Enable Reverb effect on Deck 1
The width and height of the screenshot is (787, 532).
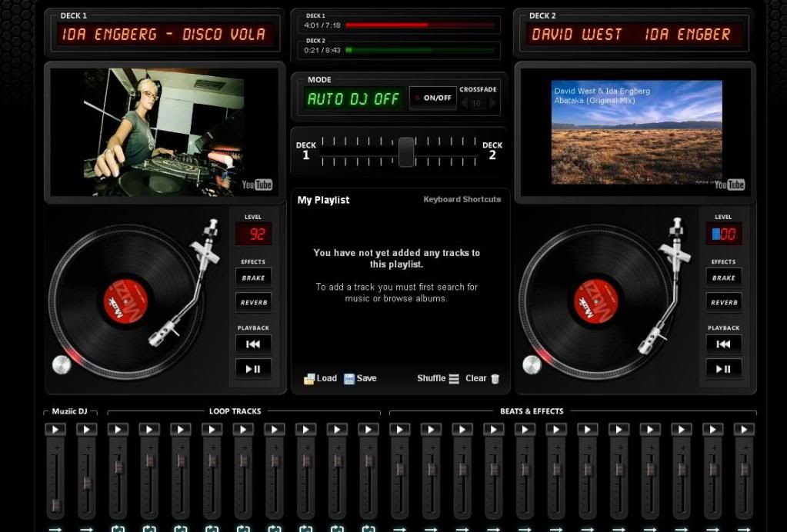(x=253, y=302)
